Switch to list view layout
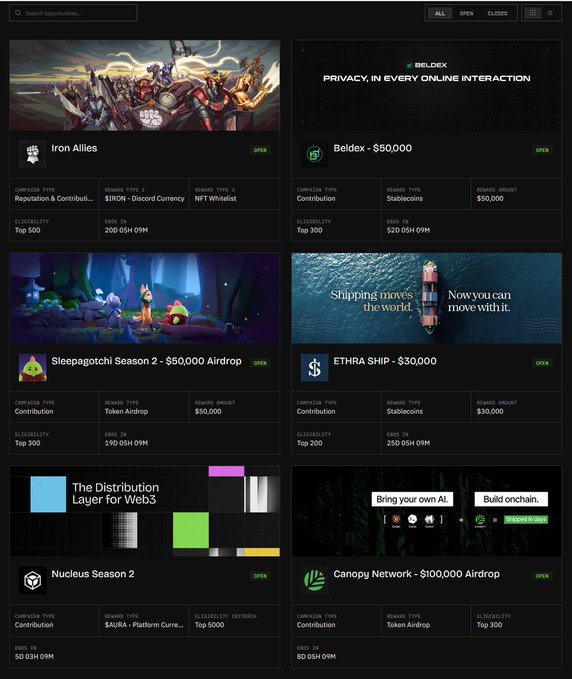The image size is (572, 679). (x=550, y=13)
